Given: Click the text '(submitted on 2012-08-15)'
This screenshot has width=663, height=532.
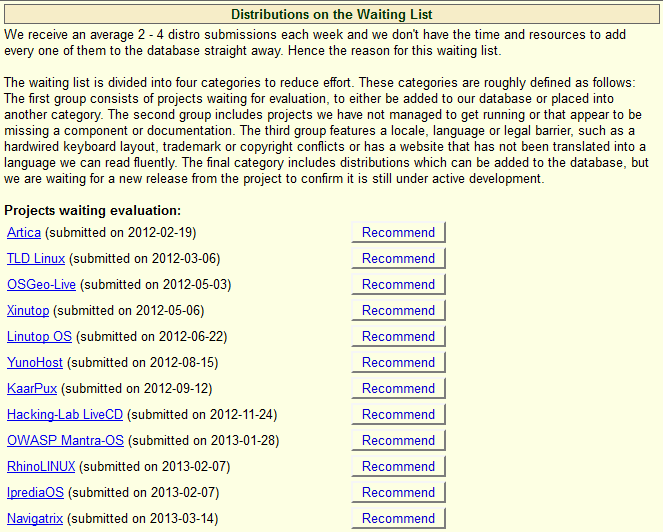Looking at the screenshot, I should [x=142, y=362].
